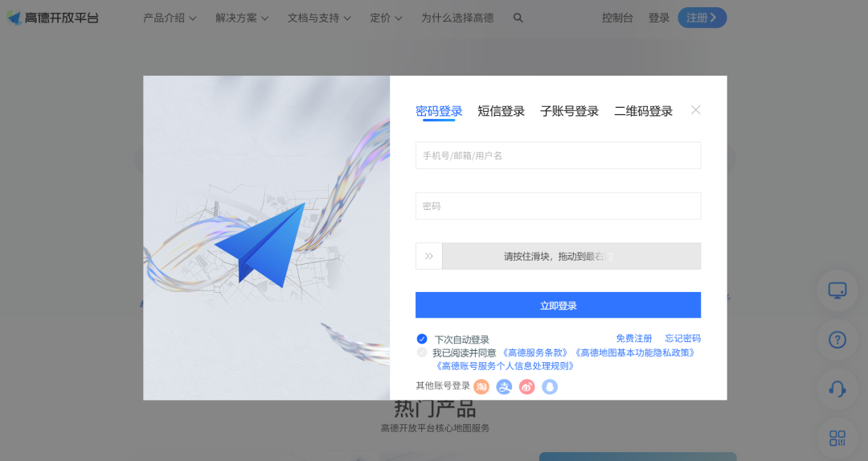Select the 密码登录 tab
Image resolution: width=868 pixels, height=461 pixels.
tap(439, 111)
